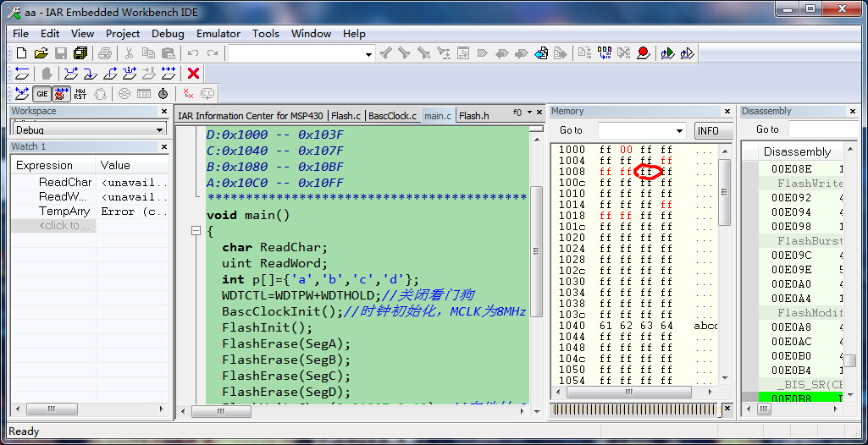Close the Watch 1 panel

point(163,146)
